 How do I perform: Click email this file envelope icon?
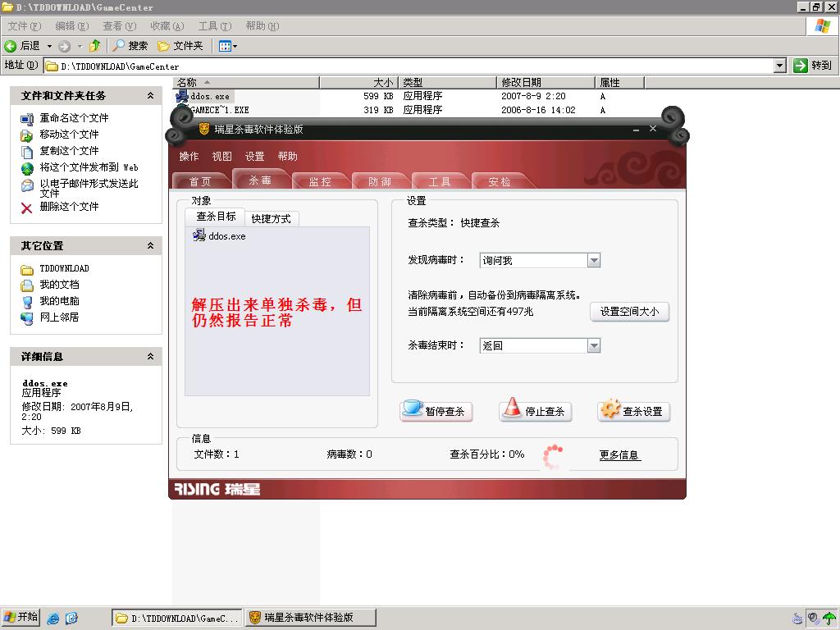[x=27, y=185]
